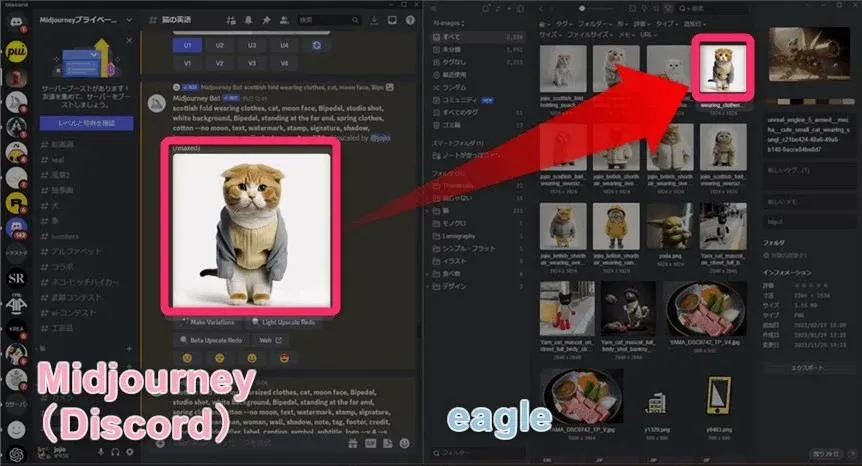
Task: Open the gift icon in message bar
Action: pyautogui.click(x=353, y=443)
